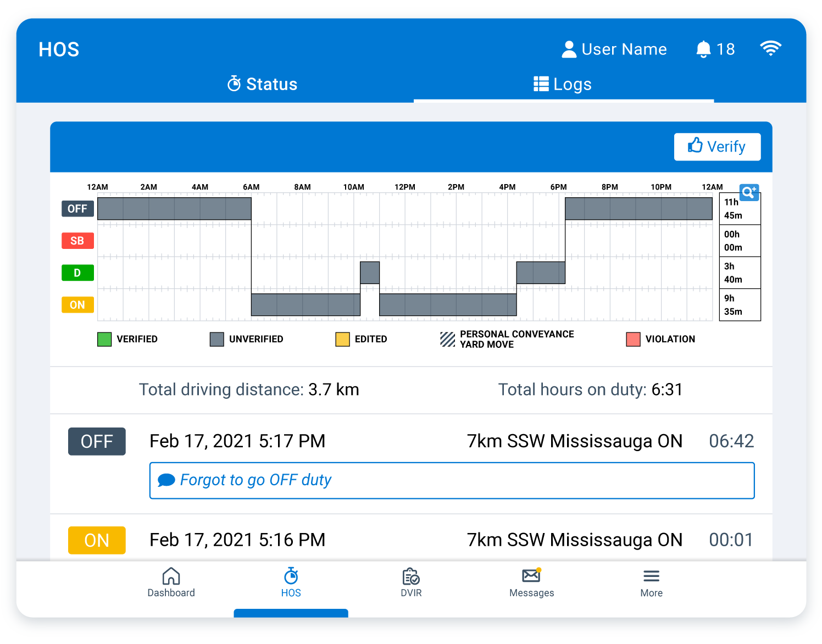Image resolution: width=822 pixels, height=644 pixels.
Task: Select the HOS stopwatch nav item
Action: [291, 582]
